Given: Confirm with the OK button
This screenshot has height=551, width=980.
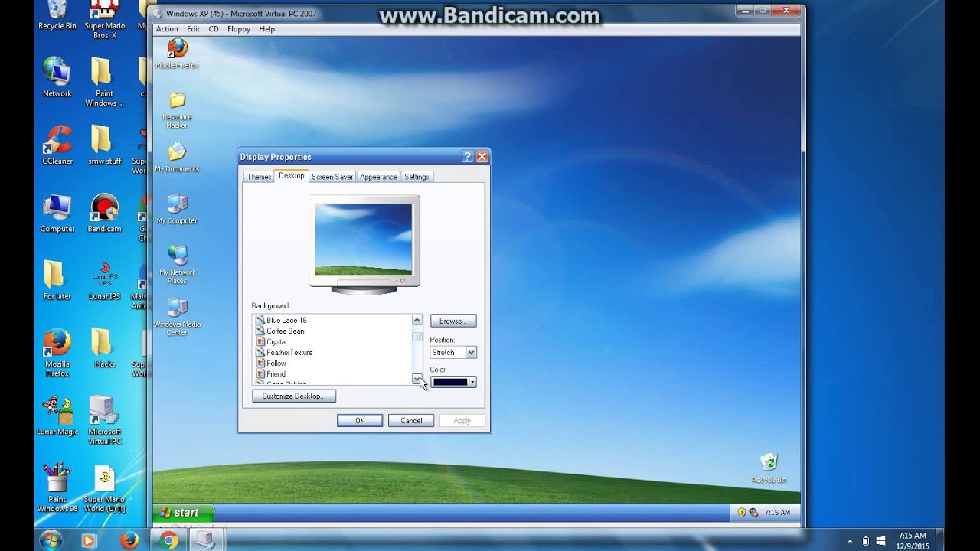Looking at the screenshot, I should point(360,421).
